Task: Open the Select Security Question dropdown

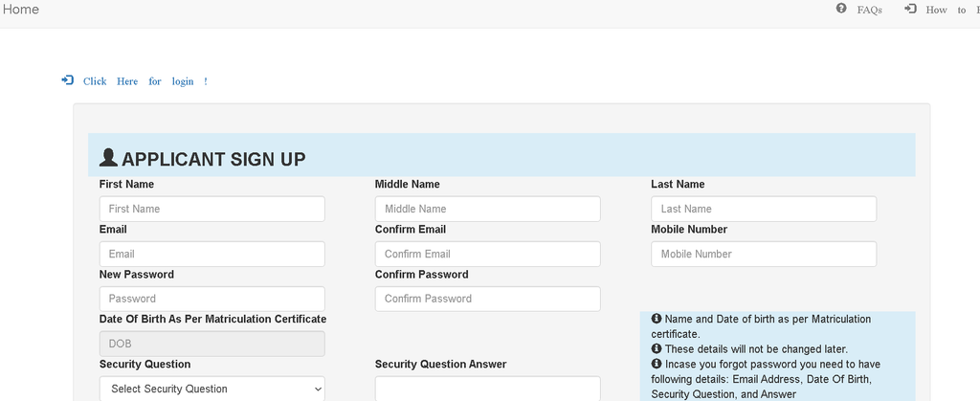Action: [x=212, y=389]
